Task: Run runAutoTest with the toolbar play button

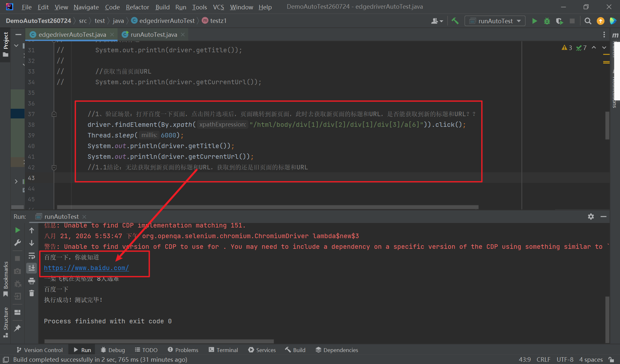Action: (534, 21)
